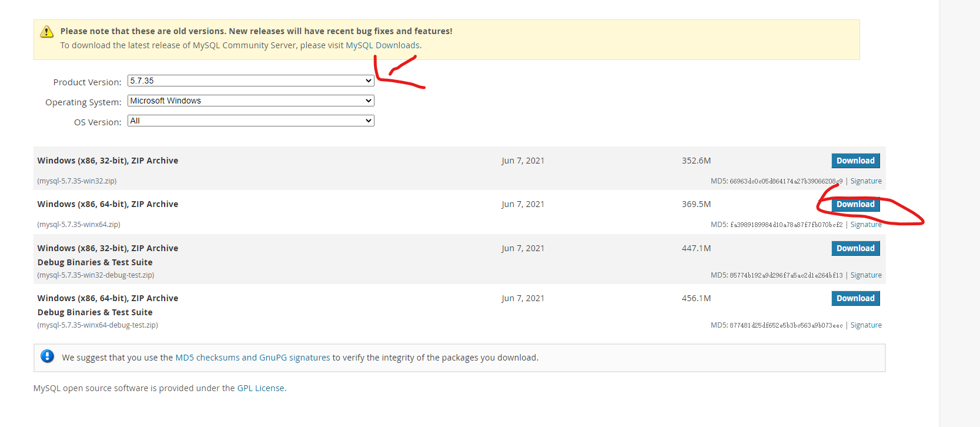Click the MD5 hash of winx64-debug-test.zip
The image size is (980, 427).
(786, 325)
